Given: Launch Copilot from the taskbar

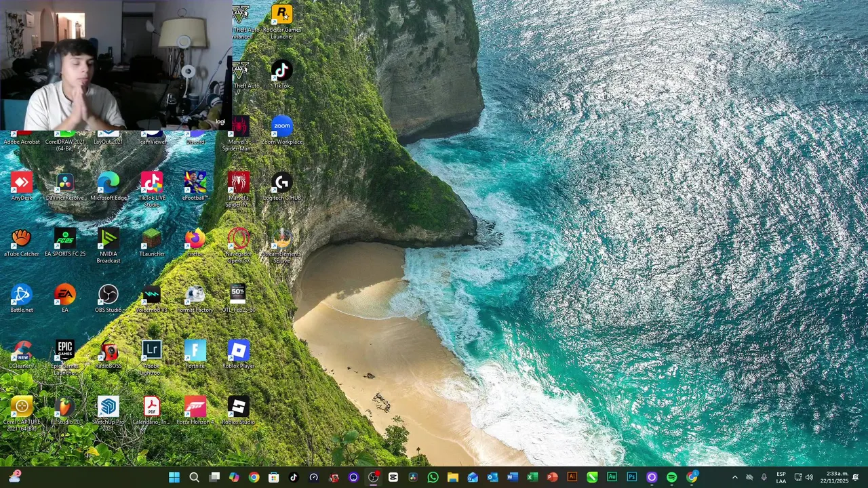Looking at the screenshot, I should pyautogui.click(x=234, y=477).
